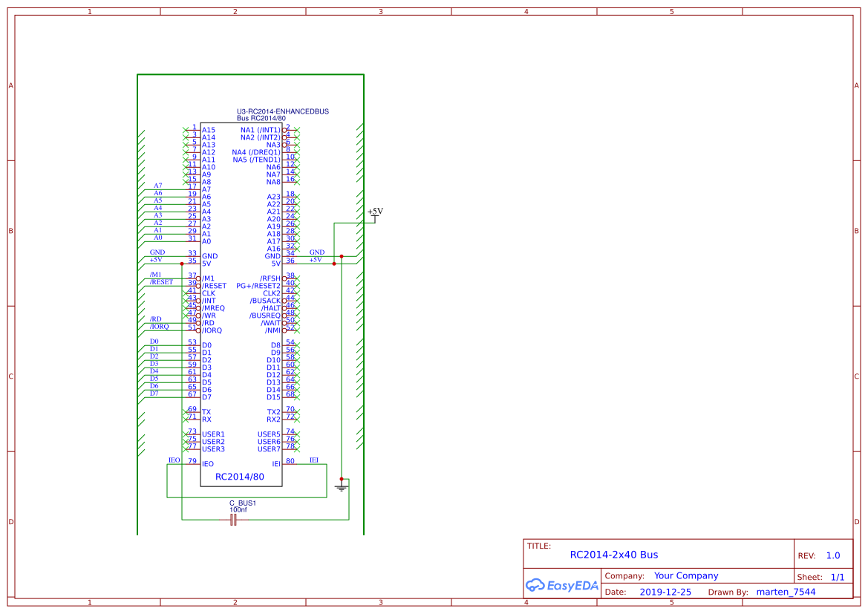Select the no-connect marker on pin 1 (A15)

coord(186,130)
